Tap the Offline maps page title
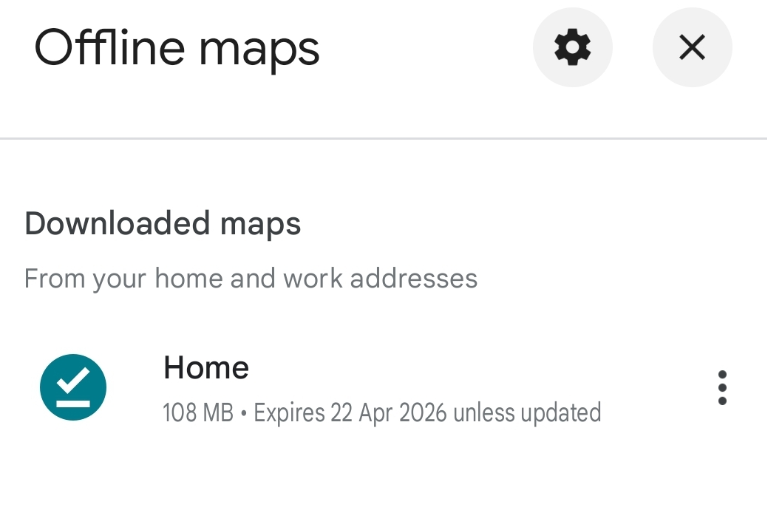The height and width of the screenshot is (529, 767). [x=177, y=49]
